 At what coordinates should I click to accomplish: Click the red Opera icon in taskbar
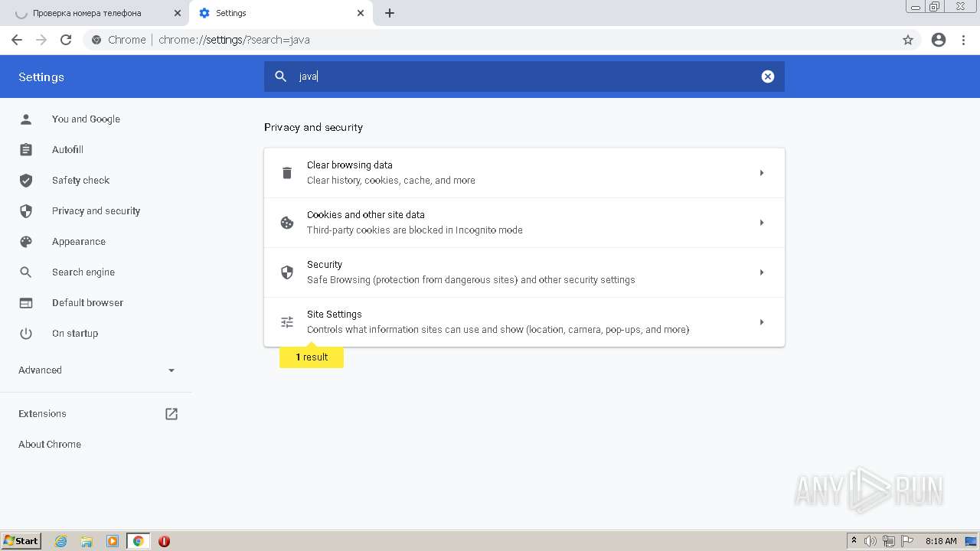[164, 541]
